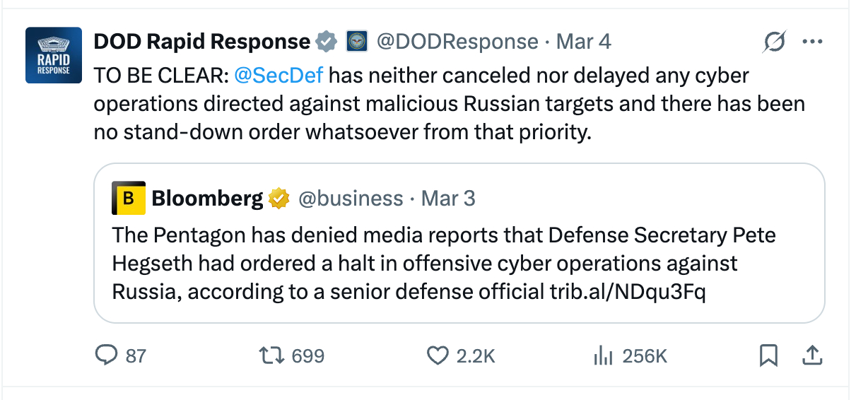The image size is (868, 400).
Task: Click the @DODResponse handle
Action: 457,42
